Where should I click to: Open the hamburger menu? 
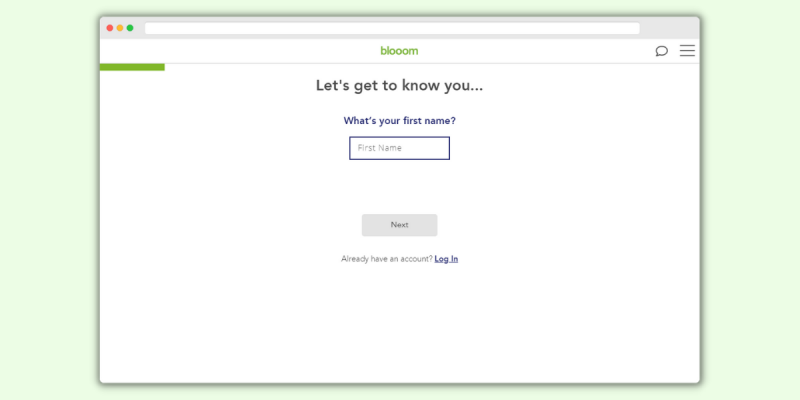point(687,51)
